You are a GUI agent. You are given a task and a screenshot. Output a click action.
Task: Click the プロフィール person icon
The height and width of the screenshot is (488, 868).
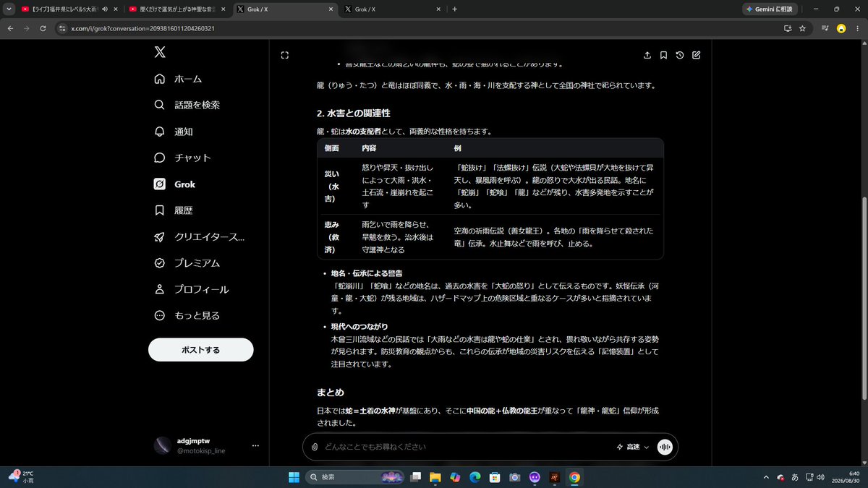pyautogui.click(x=160, y=289)
